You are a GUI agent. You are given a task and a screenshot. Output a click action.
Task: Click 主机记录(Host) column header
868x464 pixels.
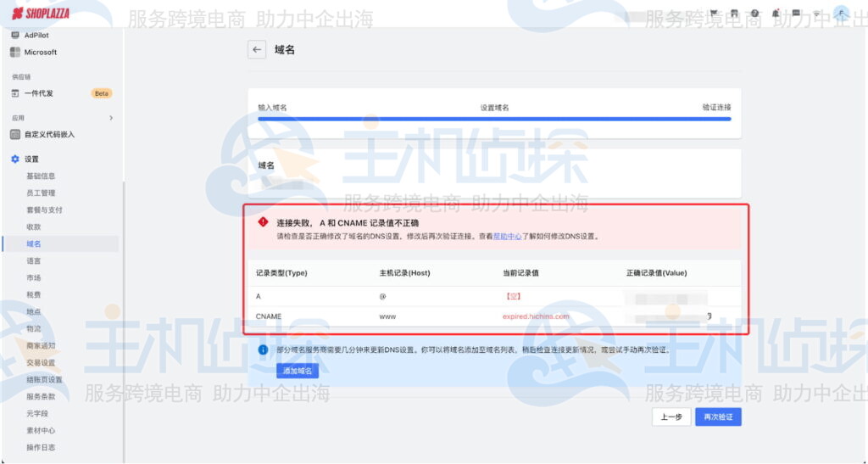point(404,273)
